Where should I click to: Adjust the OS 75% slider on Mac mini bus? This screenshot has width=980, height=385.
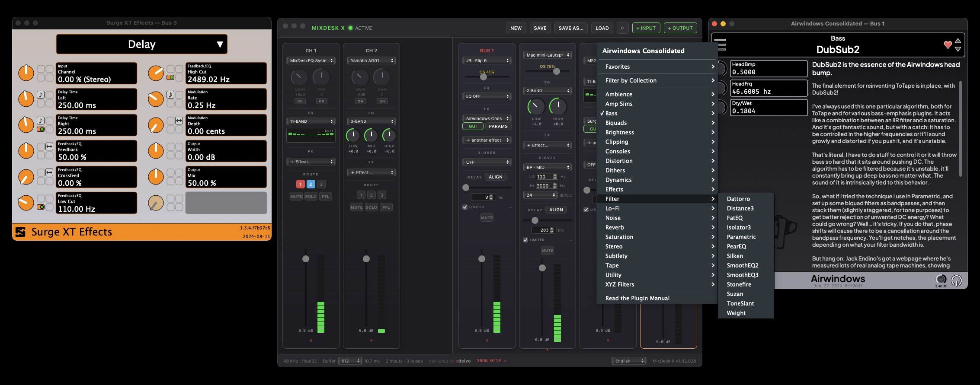point(557,71)
